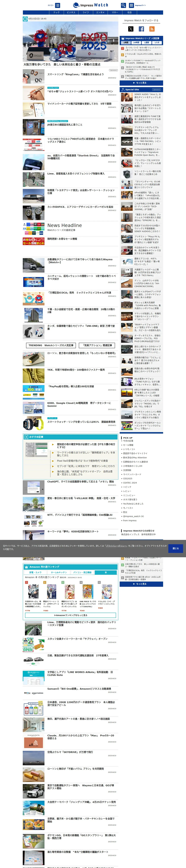Viewport: 186px width, 868px height.
Task: Open the EXPO 2025 headline image
Action: [71, 42]
